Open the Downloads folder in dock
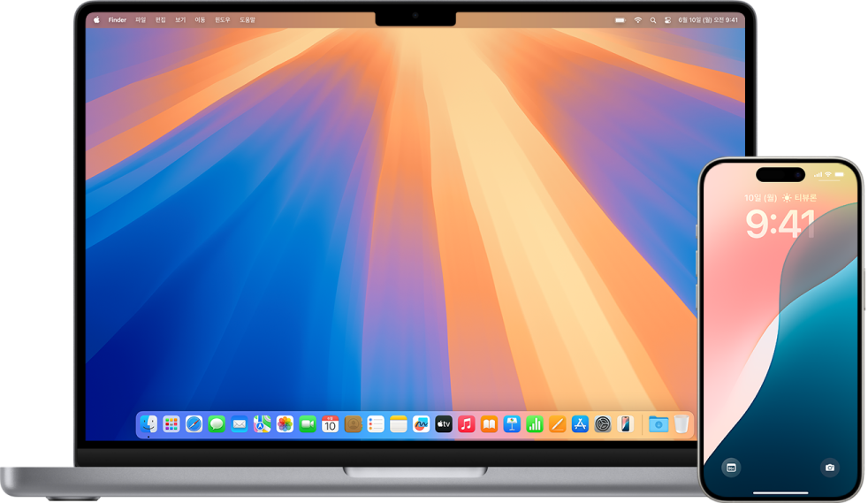 659,424
